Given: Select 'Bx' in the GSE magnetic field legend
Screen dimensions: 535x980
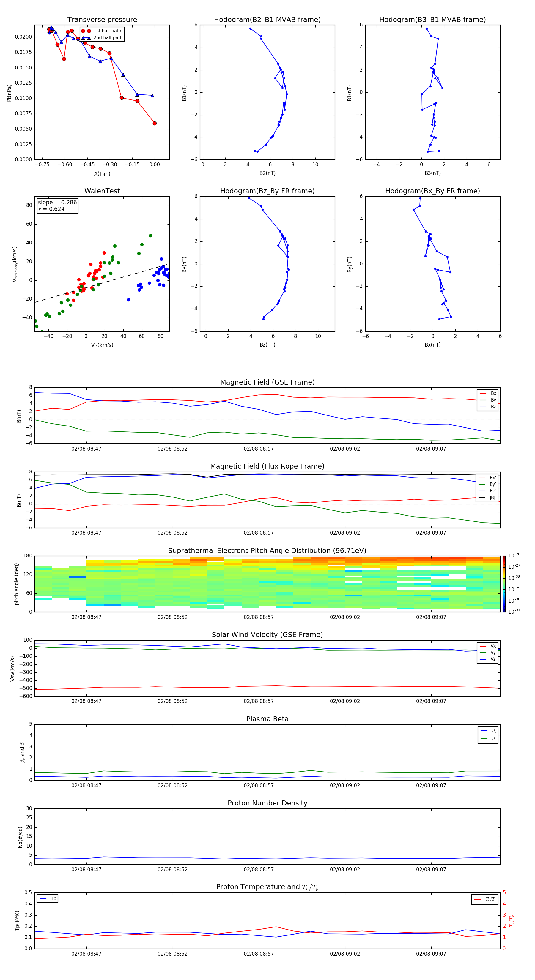Looking at the screenshot, I should coord(489,393).
